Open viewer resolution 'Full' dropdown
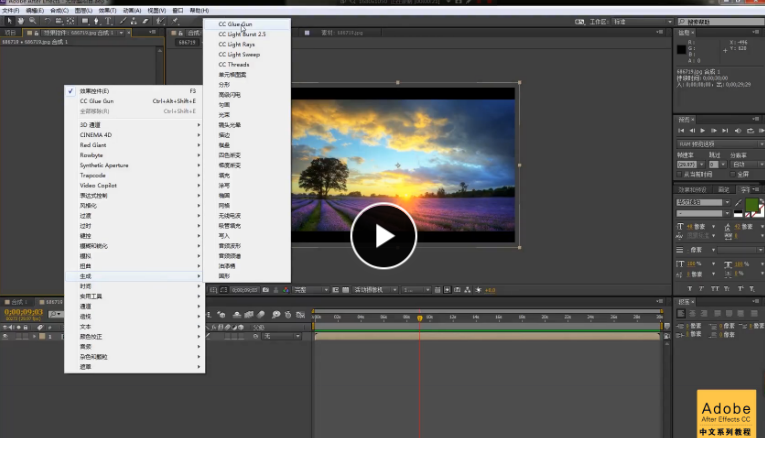 coord(311,290)
